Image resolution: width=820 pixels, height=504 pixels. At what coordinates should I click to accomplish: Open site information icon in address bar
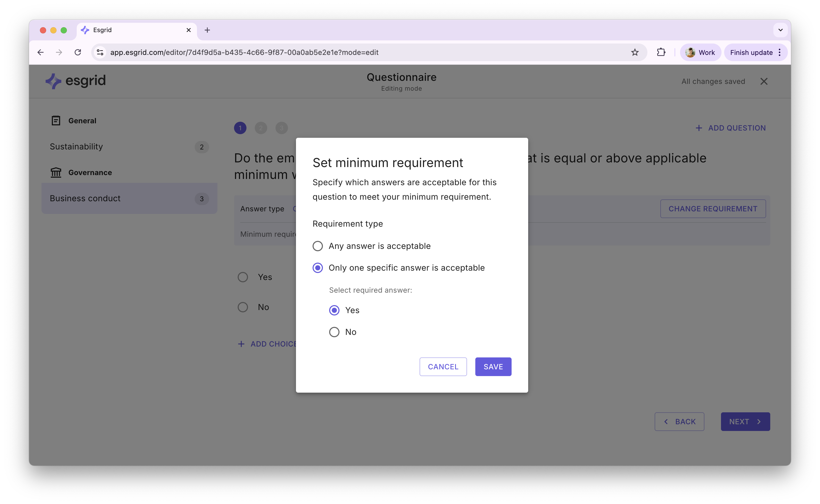tap(100, 52)
